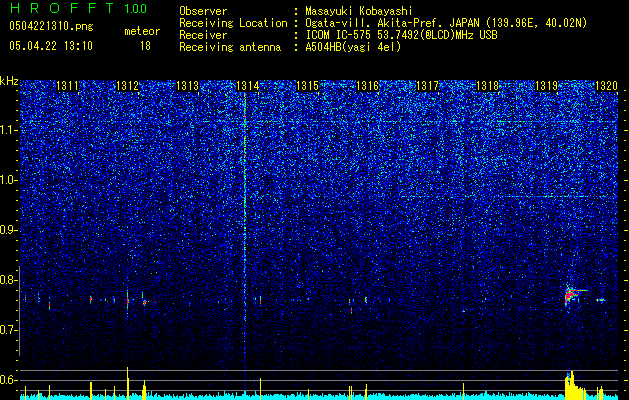Screen dimensions: 629x400
Task: Click the 'meteor' label
Action: point(142,31)
